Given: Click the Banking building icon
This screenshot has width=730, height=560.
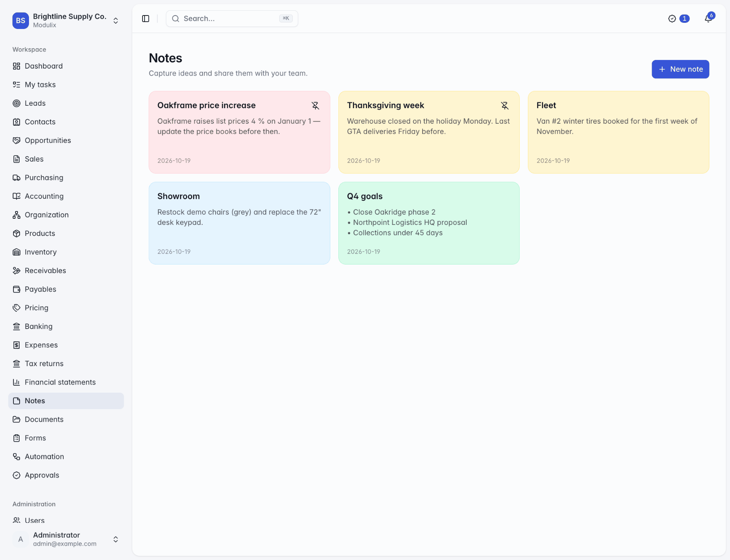Looking at the screenshot, I should point(16,327).
